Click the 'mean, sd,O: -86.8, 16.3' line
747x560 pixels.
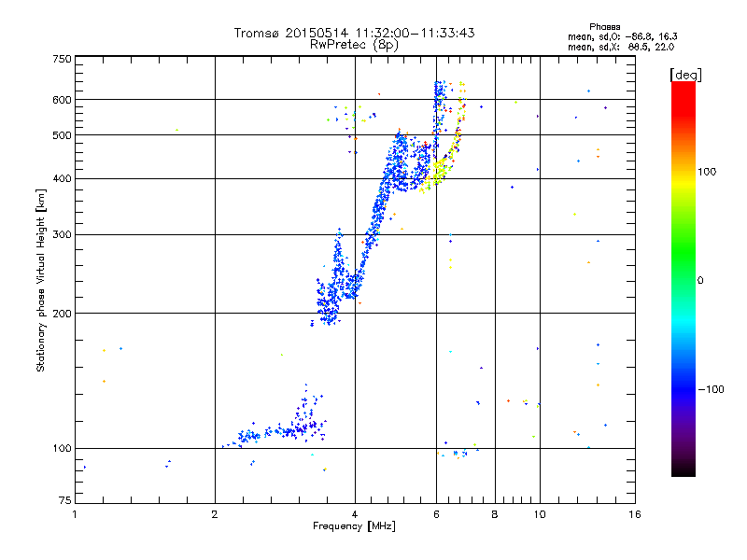pos(622,36)
